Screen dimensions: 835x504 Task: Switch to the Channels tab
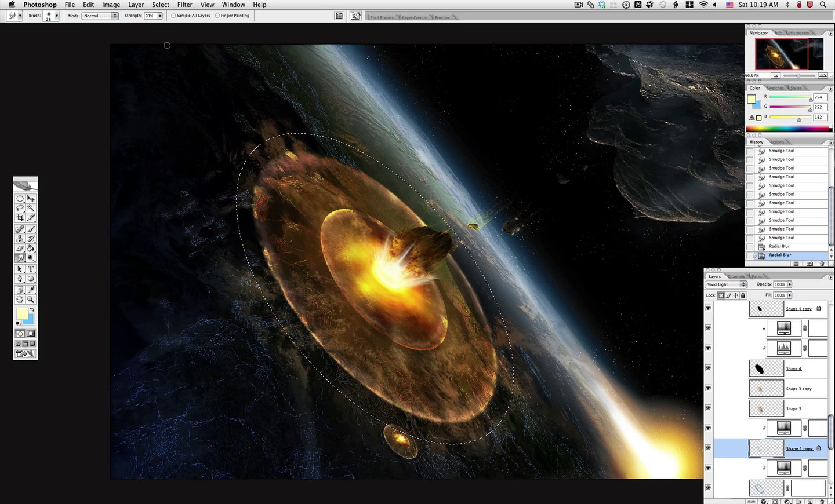[x=736, y=276]
